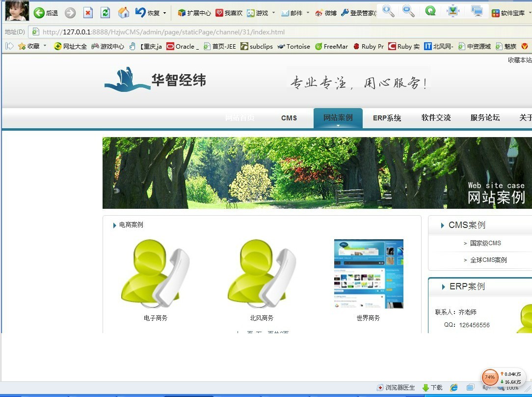Image resolution: width=532 pixels, height=397 pixels.
Task: Select the CMS navigation tab
Action: pos(289,118)
